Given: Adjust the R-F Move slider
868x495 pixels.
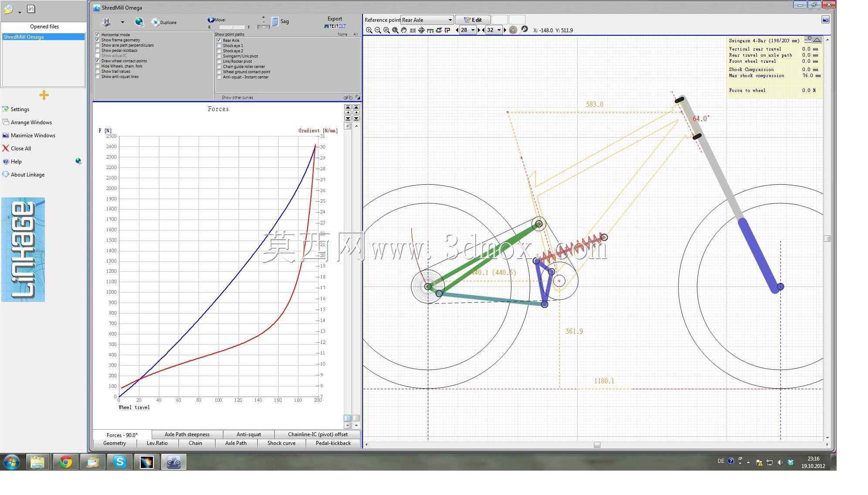Looking at the screenshot, I should 231,27.
